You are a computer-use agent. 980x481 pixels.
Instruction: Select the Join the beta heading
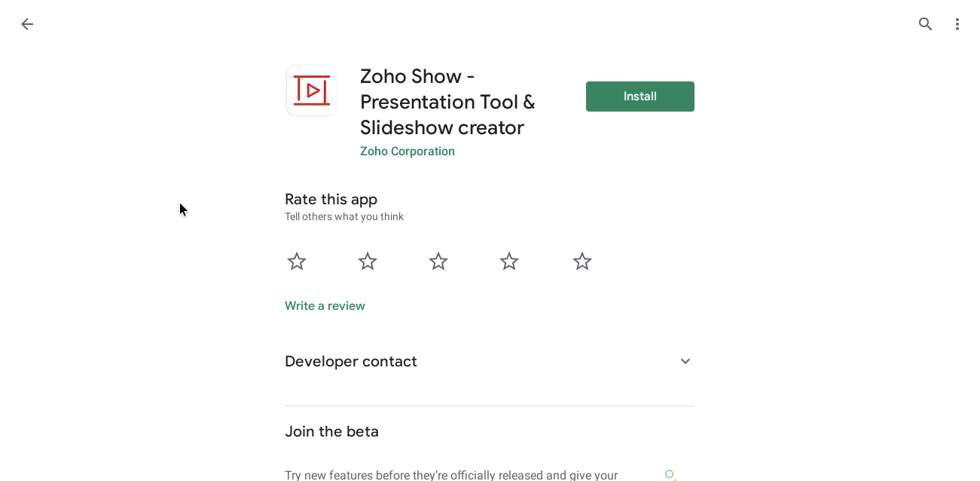pyautogui.click(x=331, y=432)
